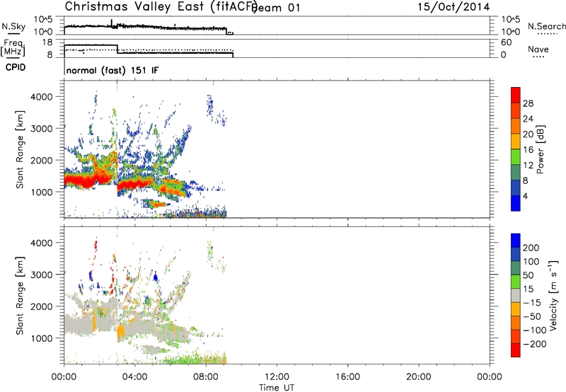Click the '28' label on the power colorbar
This screenshot has height=392, width=566.
528,103
